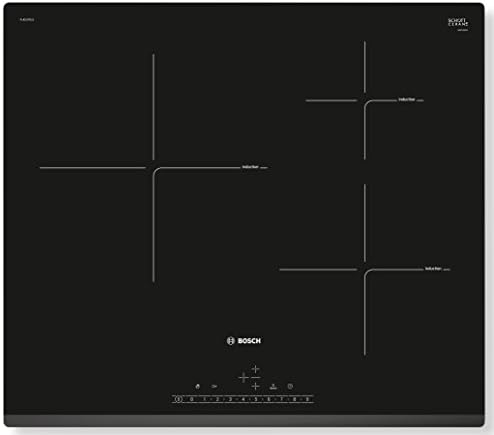This screenshot has width=494, height=435.
Task: Tap the symbol right of child lock
Action: click(x=214, y=386)
